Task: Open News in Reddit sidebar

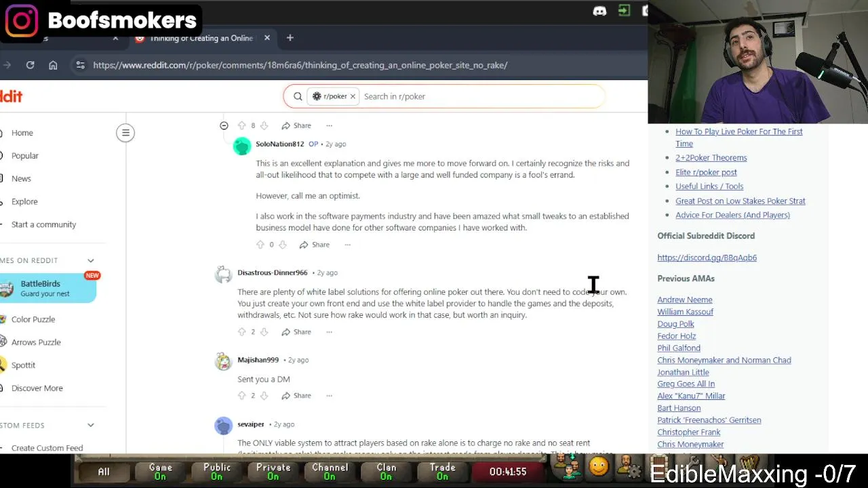Action: [21, 179]
